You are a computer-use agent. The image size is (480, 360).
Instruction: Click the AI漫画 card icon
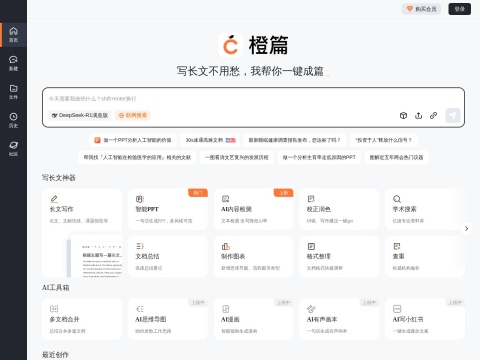(225, 309)
